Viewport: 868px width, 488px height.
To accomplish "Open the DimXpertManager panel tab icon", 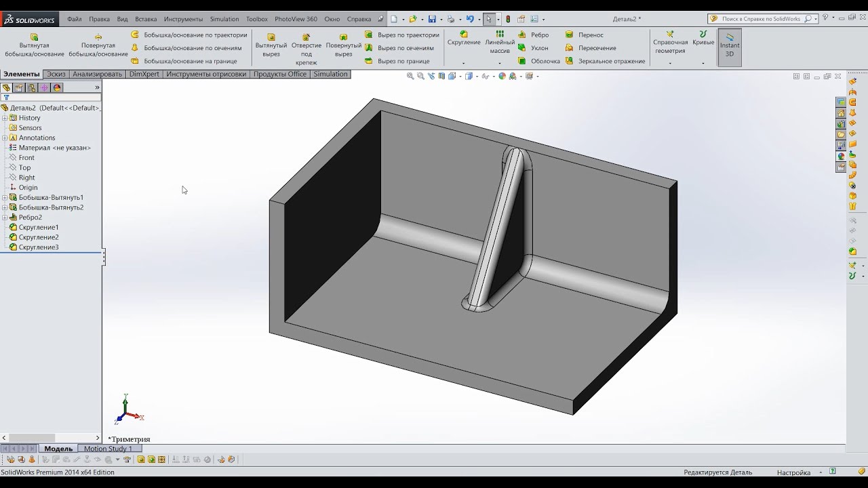I will (x=45, y=88).
